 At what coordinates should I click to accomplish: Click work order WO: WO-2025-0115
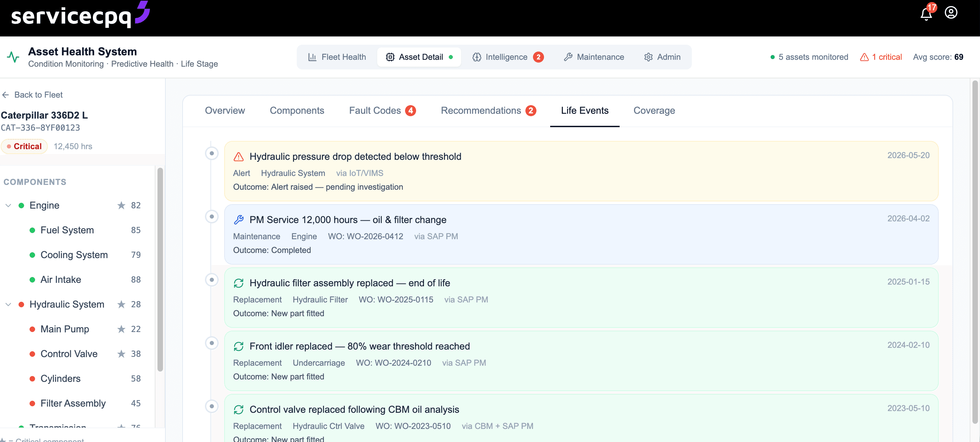tap(396, 299)
